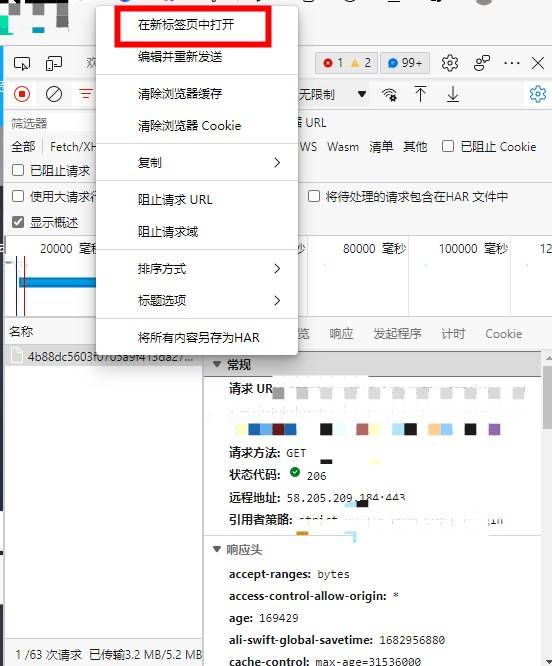Expand the 复制 submenu

[x=197, y=162]
